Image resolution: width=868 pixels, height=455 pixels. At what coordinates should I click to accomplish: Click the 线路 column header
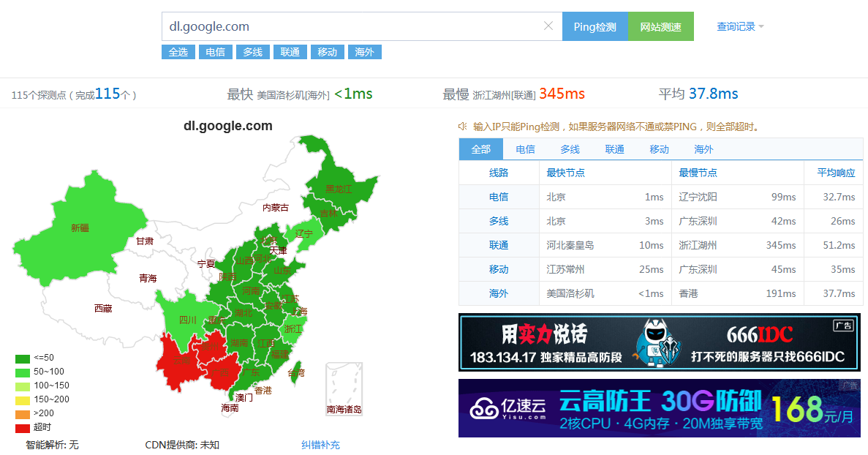pos(499,173)
